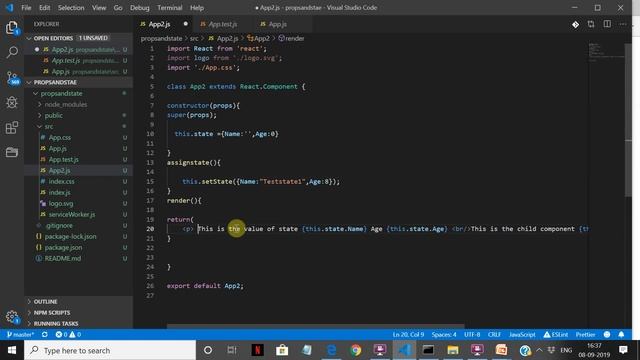
Task: Switch to the App.test.js editor tab
Action: coord(222,24)
